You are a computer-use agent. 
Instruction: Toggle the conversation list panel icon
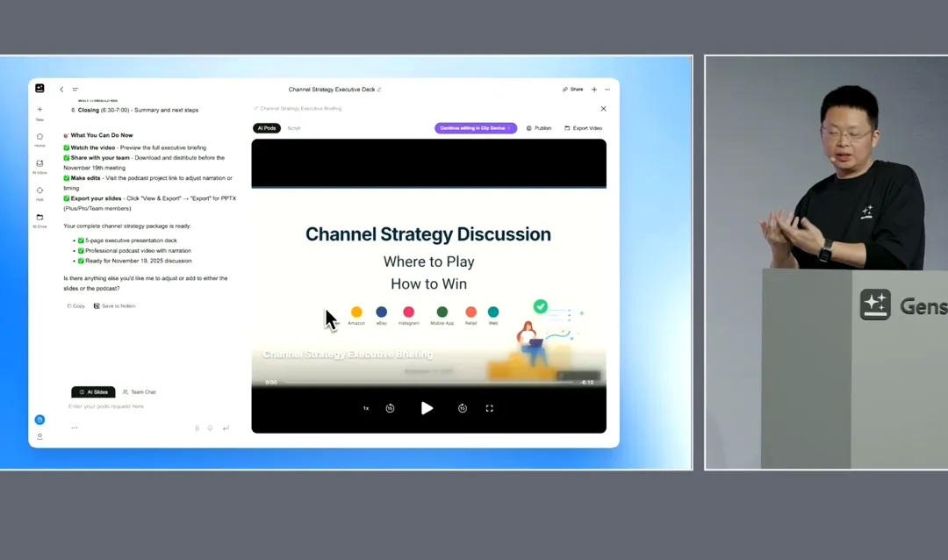[75, 90]
